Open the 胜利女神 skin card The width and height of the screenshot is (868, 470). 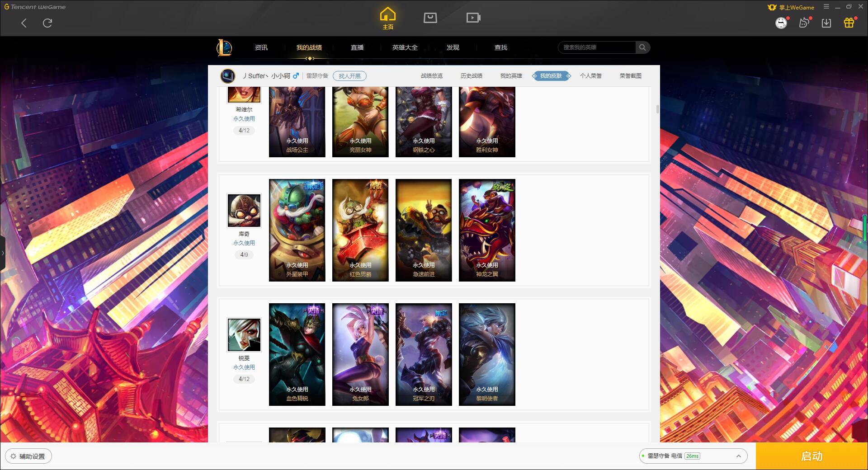(487, 122)
